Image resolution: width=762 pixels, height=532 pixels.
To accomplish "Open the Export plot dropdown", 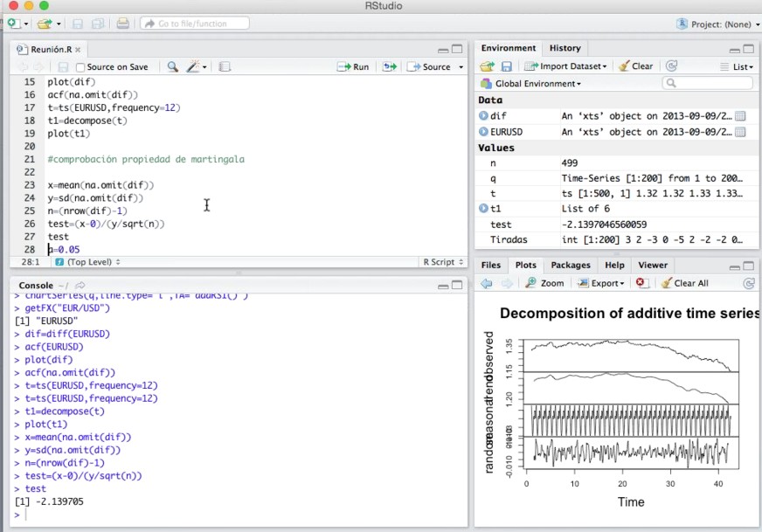I will pos(600,283).
